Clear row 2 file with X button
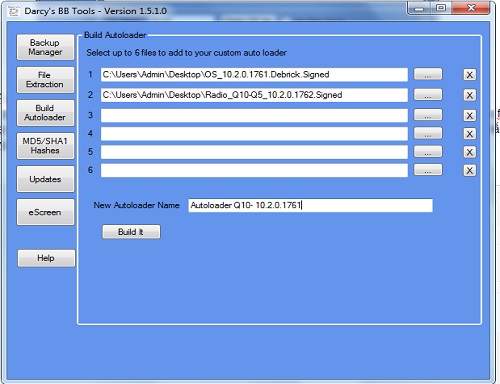500x384 pixels. [x=470, y=95]
